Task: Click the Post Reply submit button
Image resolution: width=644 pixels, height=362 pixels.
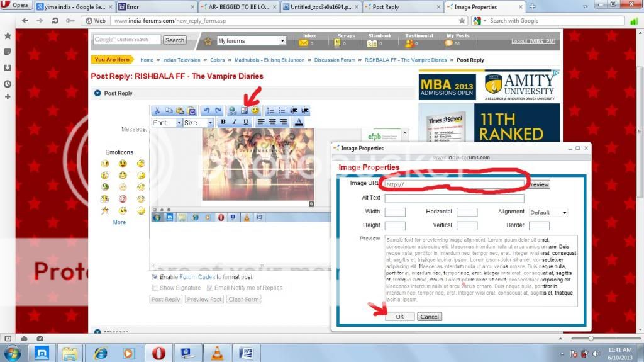Action: pos(166,300)
